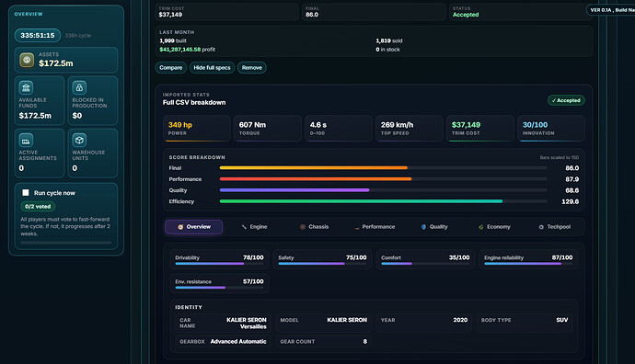Click the Blocked in Production lock icon

[79, 87]
